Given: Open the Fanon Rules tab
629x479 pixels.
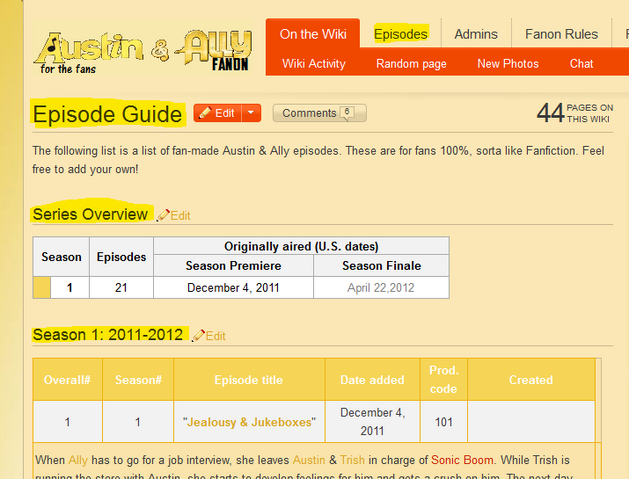Looking at the screenshot, I should point(561,34).
